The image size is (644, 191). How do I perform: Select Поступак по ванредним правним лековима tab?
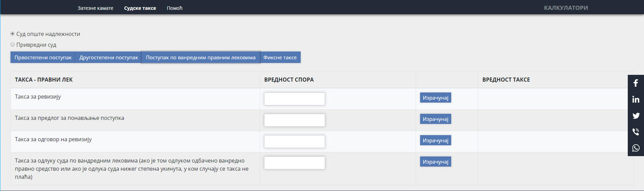pyautogui.click(x=201, y=58)
